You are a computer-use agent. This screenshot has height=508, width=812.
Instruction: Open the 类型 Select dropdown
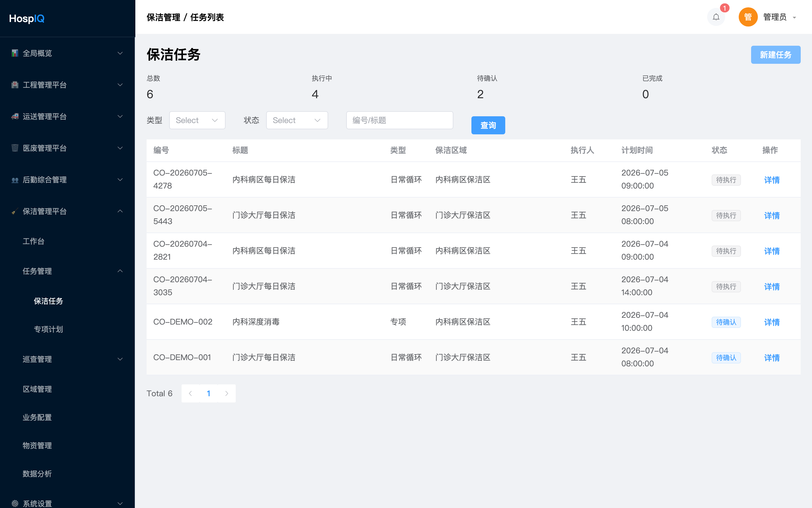197,120
